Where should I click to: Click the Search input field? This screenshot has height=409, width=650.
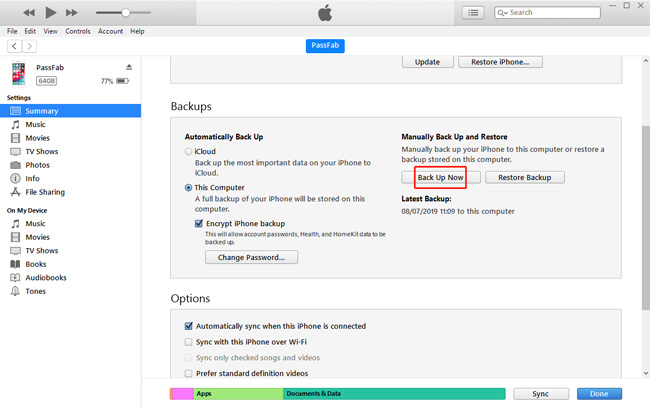[x=547, y=12]
